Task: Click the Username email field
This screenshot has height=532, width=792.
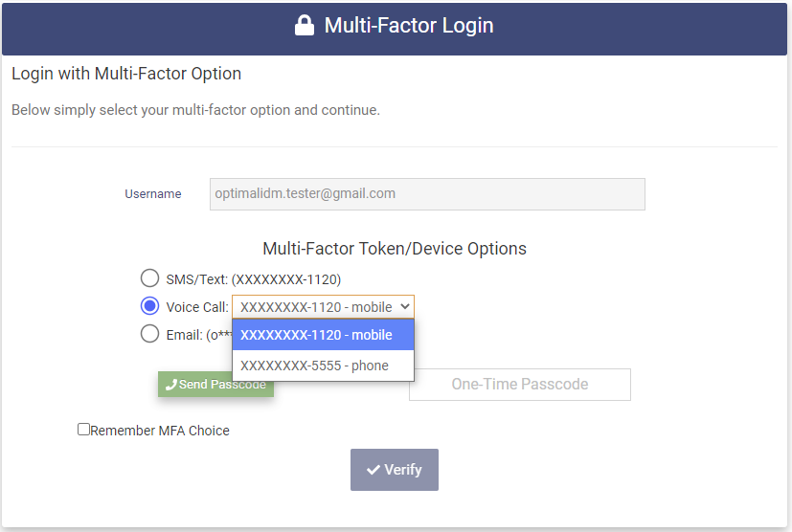Action: tap(427, 193)
